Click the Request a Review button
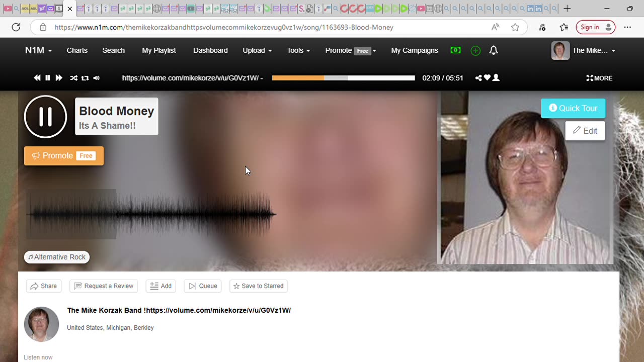Viewport: 644px width, 362px height. (x=104, y=286)
